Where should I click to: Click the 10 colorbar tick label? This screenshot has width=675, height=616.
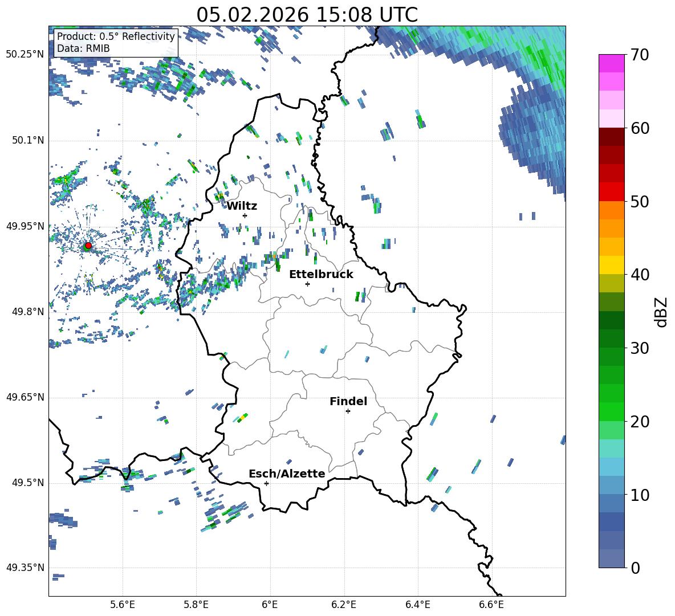click(x=639, y=495)
